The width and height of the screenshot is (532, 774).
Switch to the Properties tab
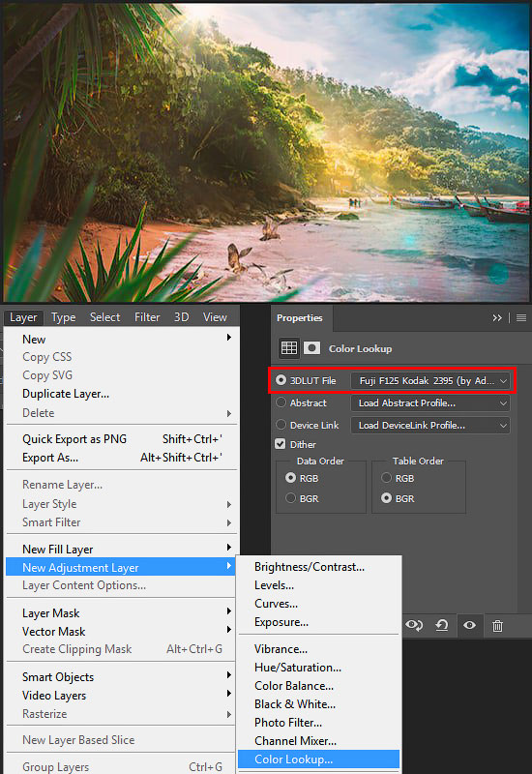coord(300,318)
